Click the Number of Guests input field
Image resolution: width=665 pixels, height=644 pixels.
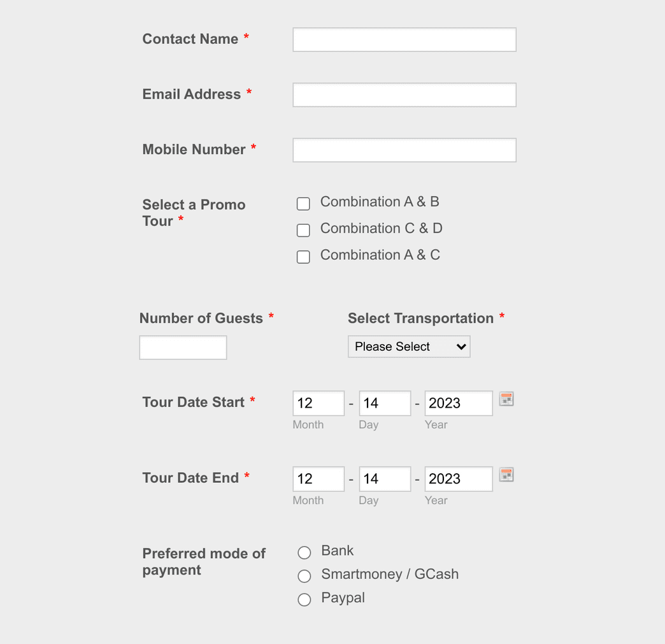click(x=183, y=347)
